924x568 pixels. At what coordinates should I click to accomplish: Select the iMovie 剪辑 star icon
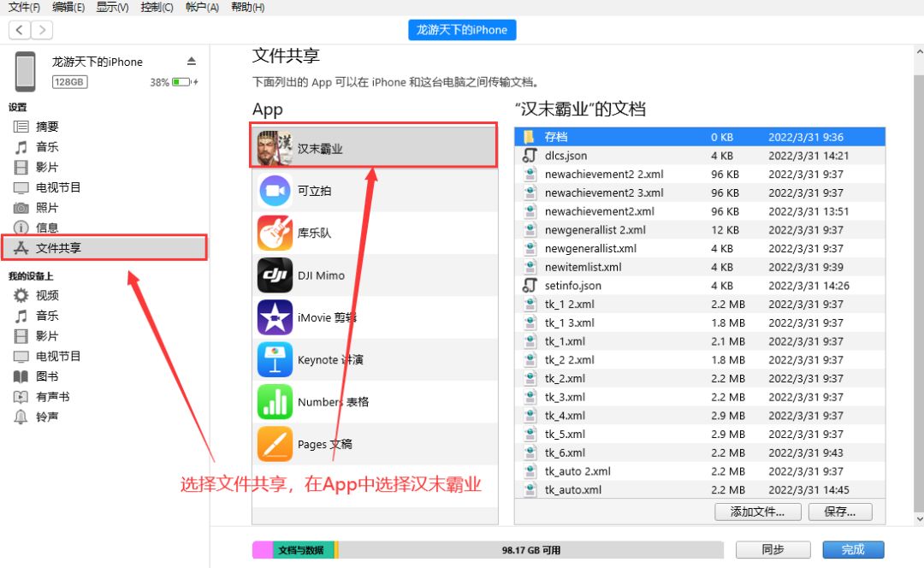pyautogui.click(x=275, y=317)
